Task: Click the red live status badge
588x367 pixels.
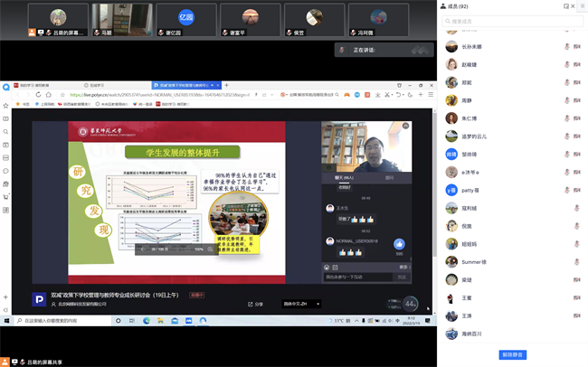Action: tap(197, 295)
